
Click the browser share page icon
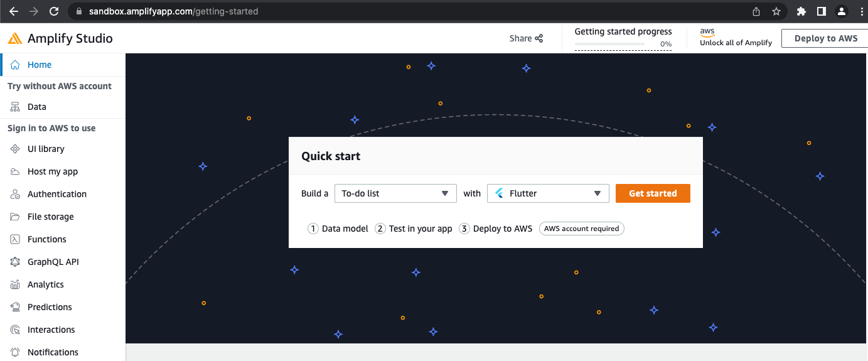(x=756, y=11)
